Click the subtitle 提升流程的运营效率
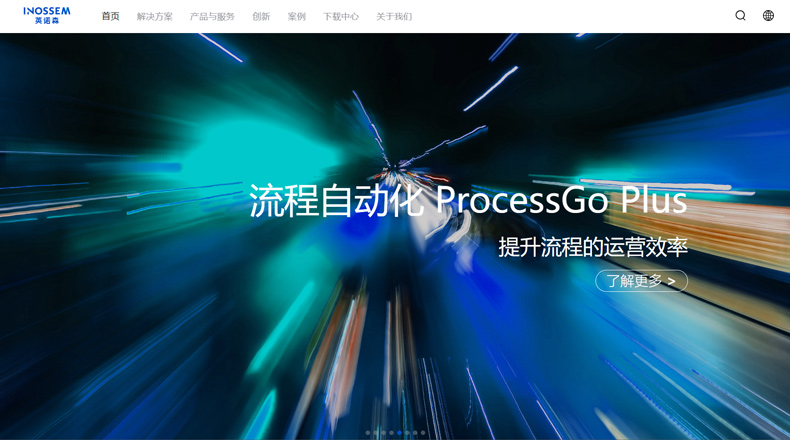This screenshot has height=440, width=790. (x=593, y=247)
